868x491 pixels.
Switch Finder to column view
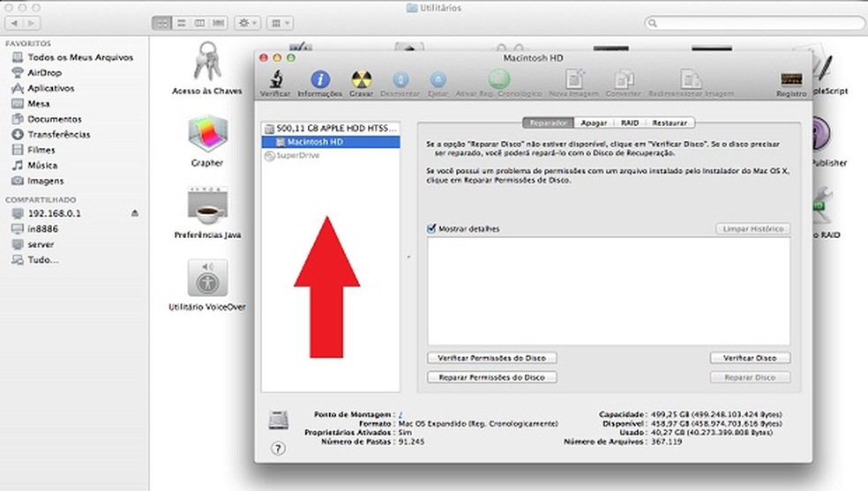[x=200, y=23]
